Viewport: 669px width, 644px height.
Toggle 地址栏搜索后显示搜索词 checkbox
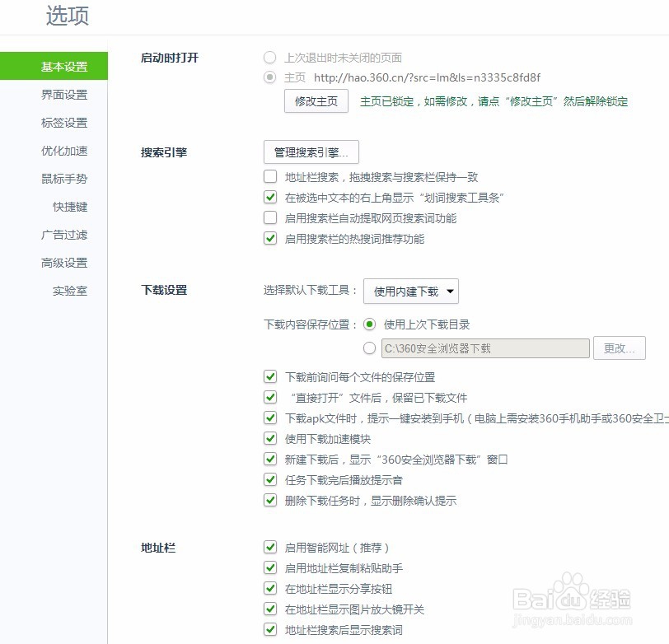(x=270, y=629)
